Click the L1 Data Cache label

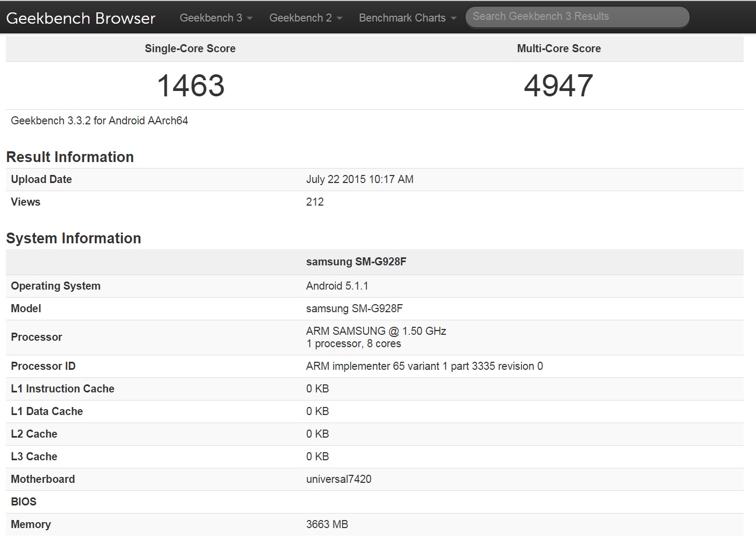point(47,411)
